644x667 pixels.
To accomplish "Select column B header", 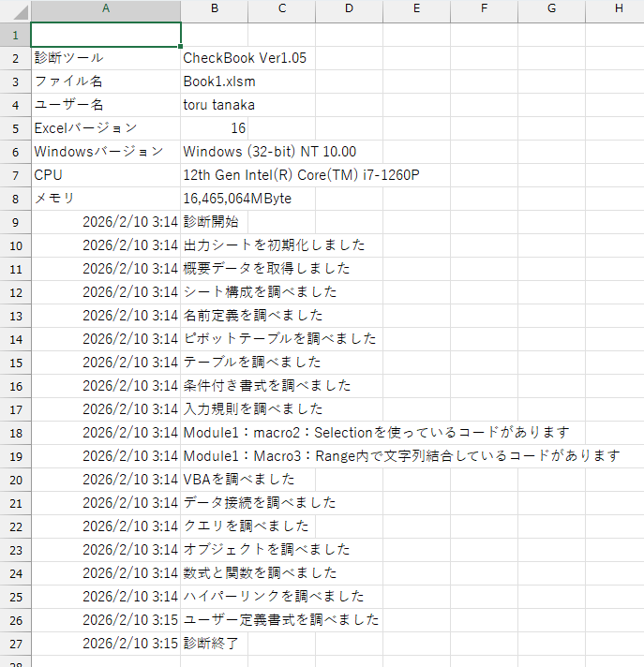I will pyautogui.click(x=214, y=9).
